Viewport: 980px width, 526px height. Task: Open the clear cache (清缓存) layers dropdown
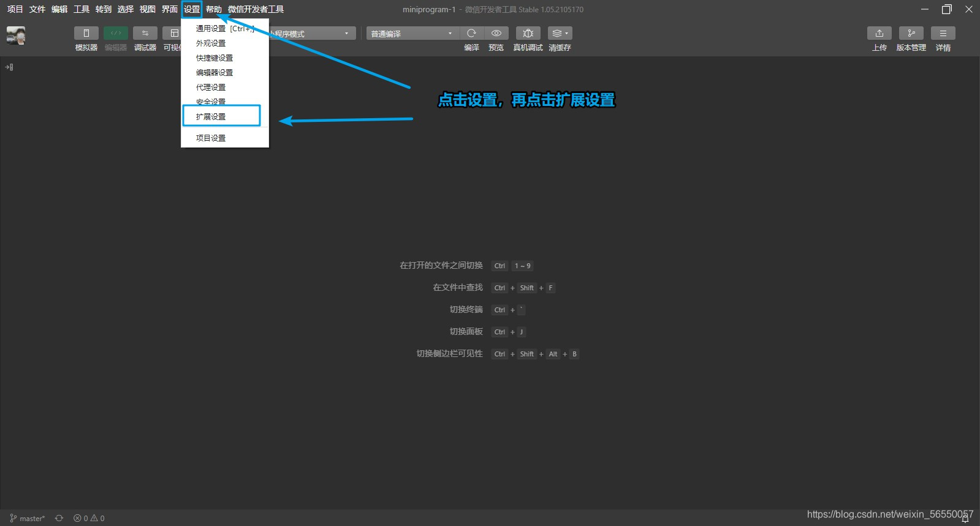tap(560, 33)
